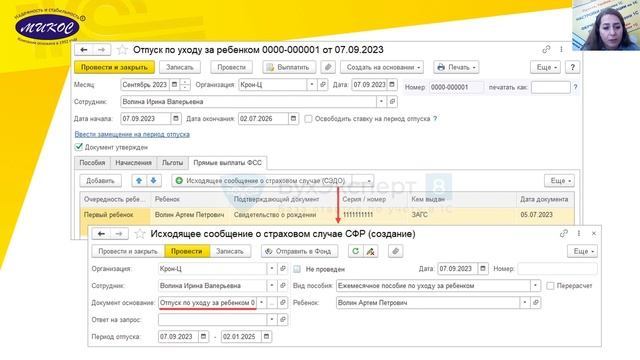
Task: Select the Прямые выплаты ФСС tab
Action: pos(227,162)
